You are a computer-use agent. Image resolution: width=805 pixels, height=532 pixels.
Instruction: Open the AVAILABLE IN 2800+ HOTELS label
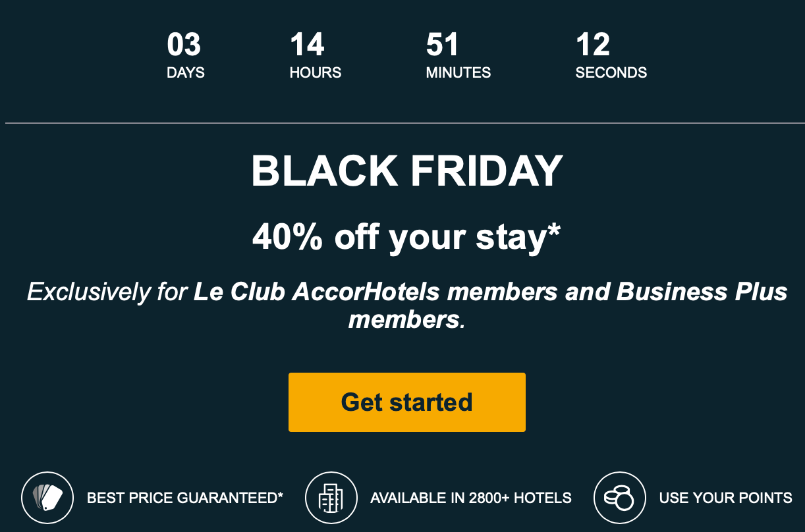[x=471, y=498]
